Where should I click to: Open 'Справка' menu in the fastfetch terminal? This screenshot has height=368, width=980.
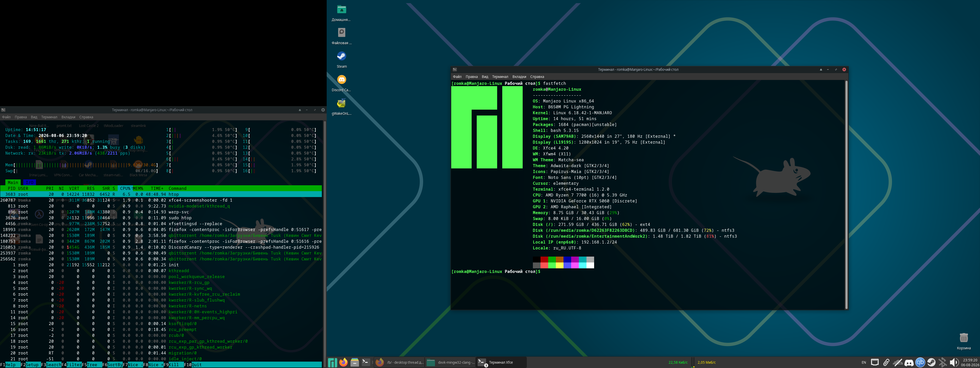pos(537,77)
